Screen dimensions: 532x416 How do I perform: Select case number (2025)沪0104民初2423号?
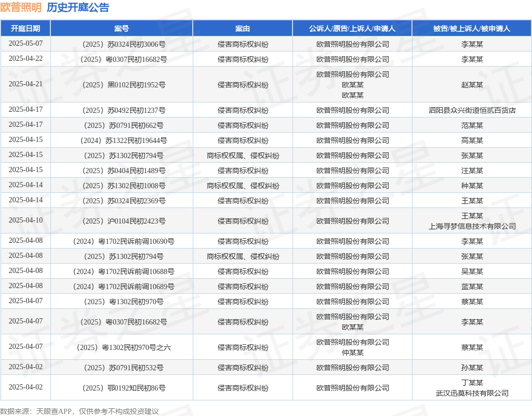pyautogui.click(x=124, y=221)
